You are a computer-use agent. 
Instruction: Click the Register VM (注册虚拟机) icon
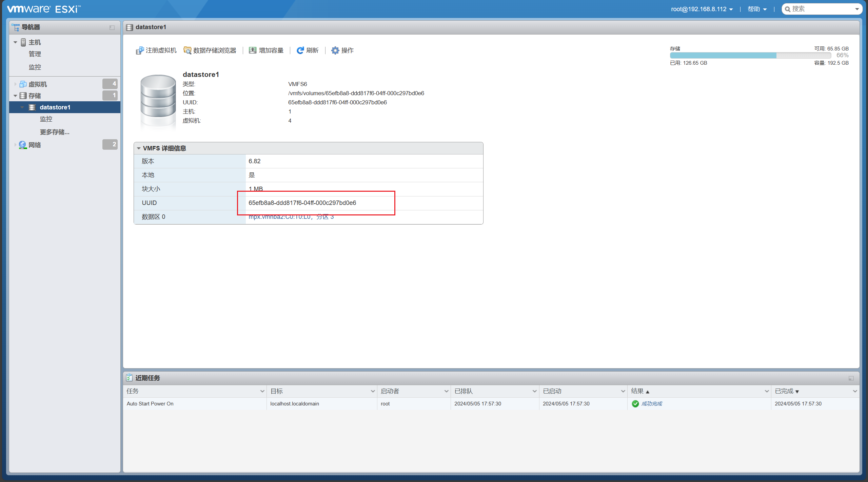click(140, 50)
